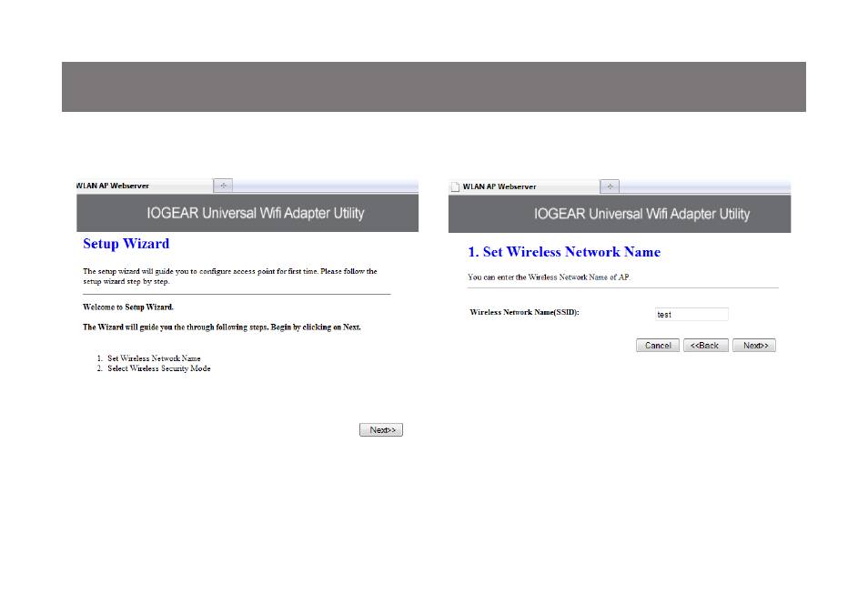Click 'Select Wireless Security Mode' list item
This screenshot has height=604, width=868.
pyautogui.click(x=159, y=368)
